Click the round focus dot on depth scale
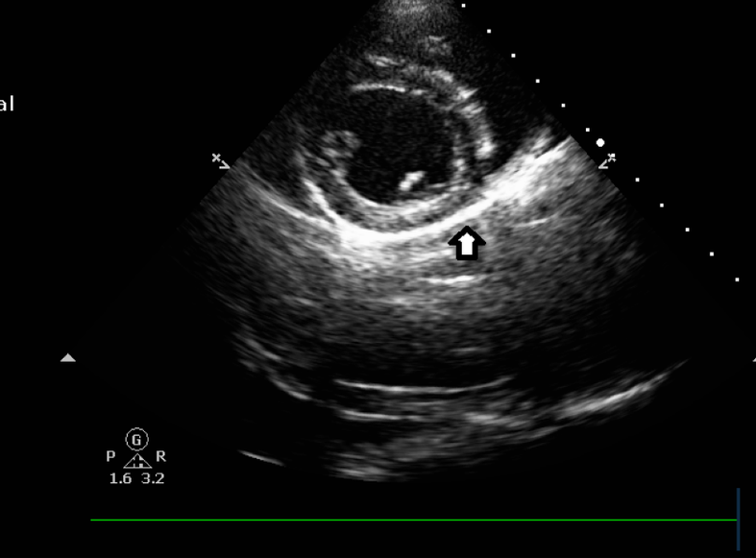This screenshot has width=756, height=558. coord(600,143)
